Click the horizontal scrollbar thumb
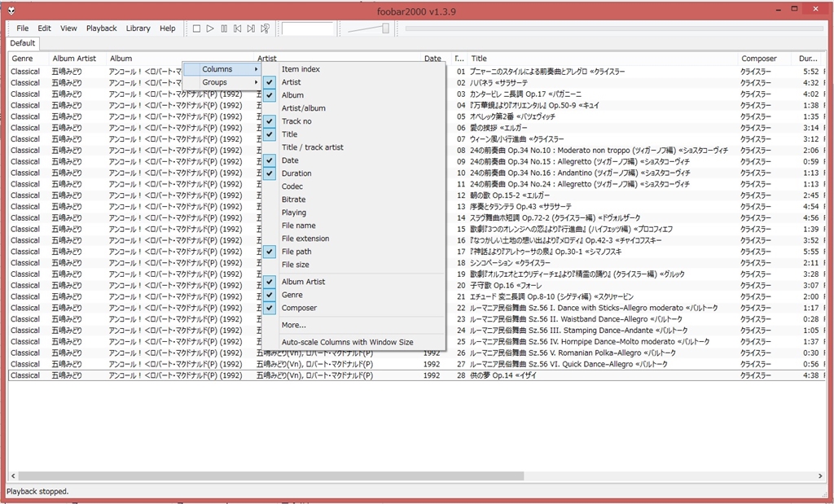 click(270, 476)
